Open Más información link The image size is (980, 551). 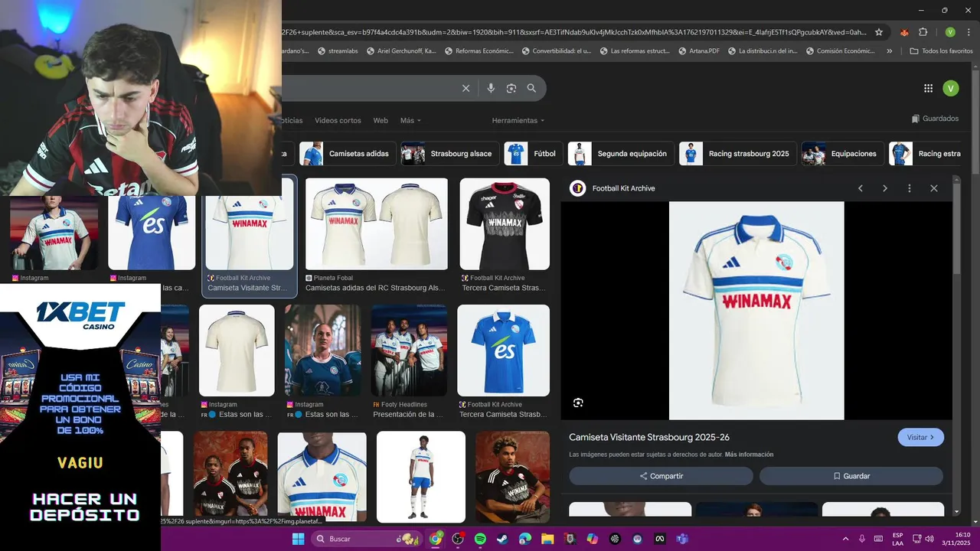pyautogui.click(x=749, y=455)
